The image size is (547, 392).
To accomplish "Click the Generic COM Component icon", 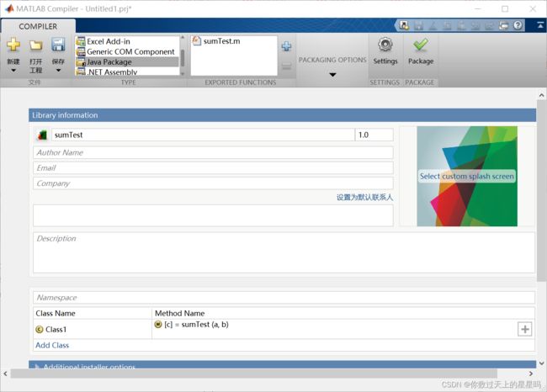I will 81,51.
